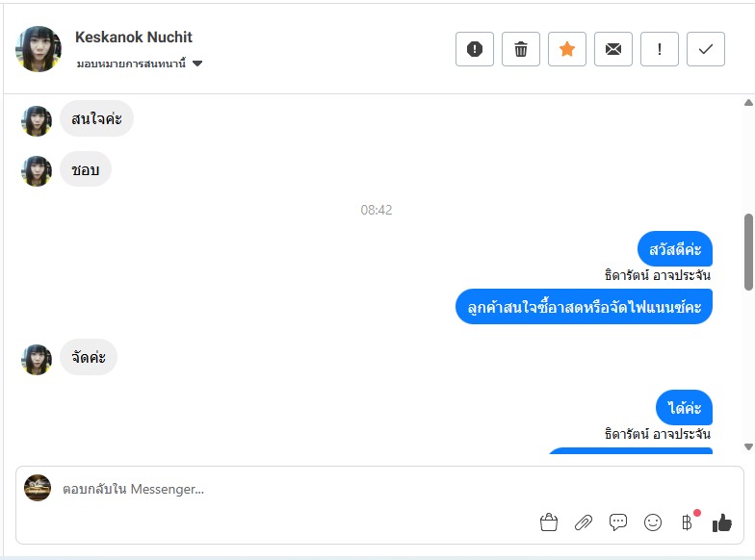755x560 pixels.
Task: Delete the conversation using the trash icon
Action: [521, 49]
